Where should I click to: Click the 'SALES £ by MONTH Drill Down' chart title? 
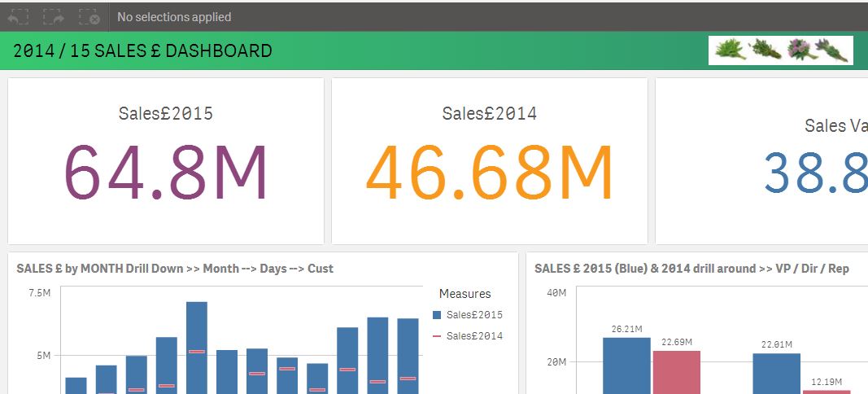coord(175,268)
